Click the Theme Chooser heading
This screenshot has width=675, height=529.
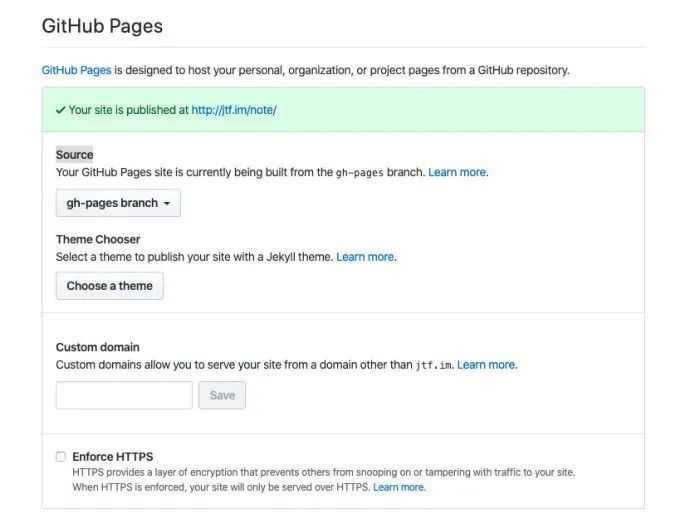pos(98,239)
